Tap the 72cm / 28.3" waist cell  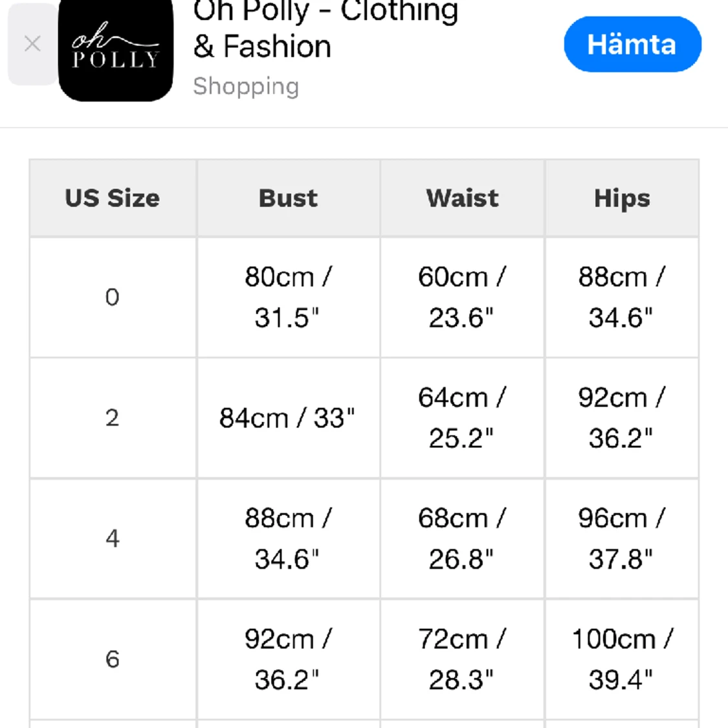(463, 659)
